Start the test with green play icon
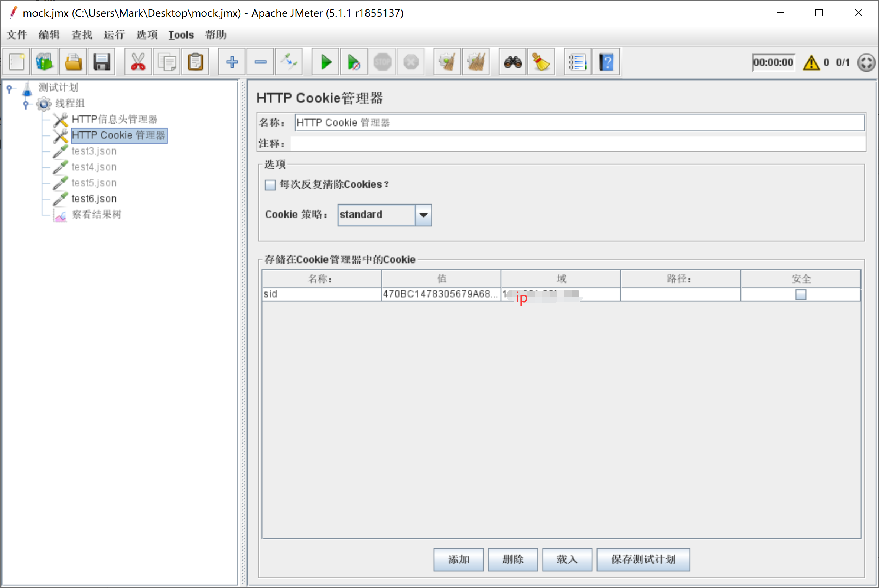This screenshot has height=588, width=879. coord(326,62)
